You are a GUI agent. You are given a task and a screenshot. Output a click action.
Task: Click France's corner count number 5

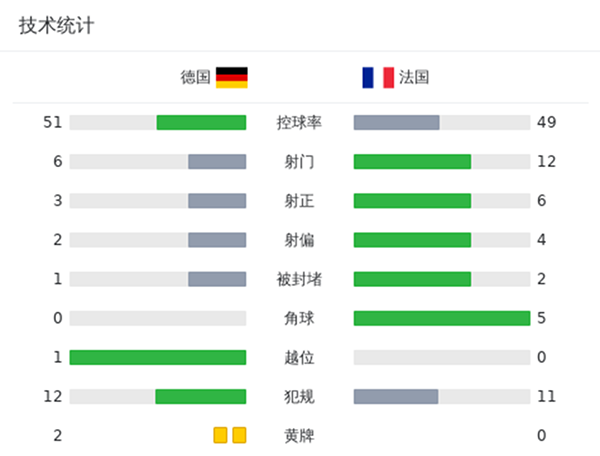tap(541, 318)
